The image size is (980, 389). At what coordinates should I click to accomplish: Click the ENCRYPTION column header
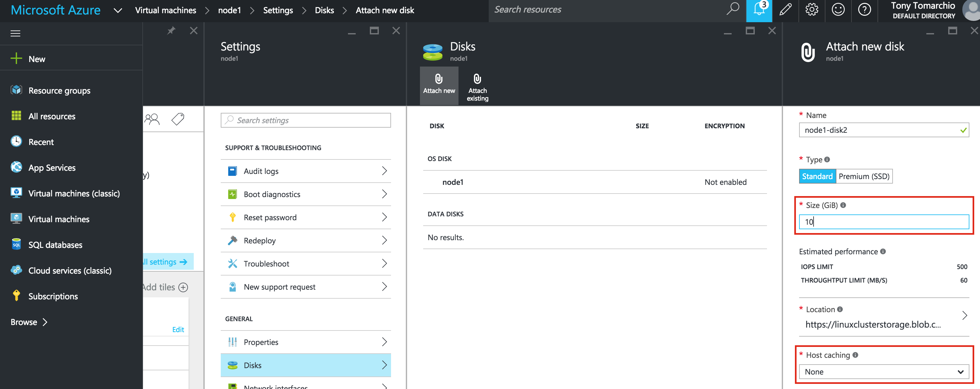724,126
